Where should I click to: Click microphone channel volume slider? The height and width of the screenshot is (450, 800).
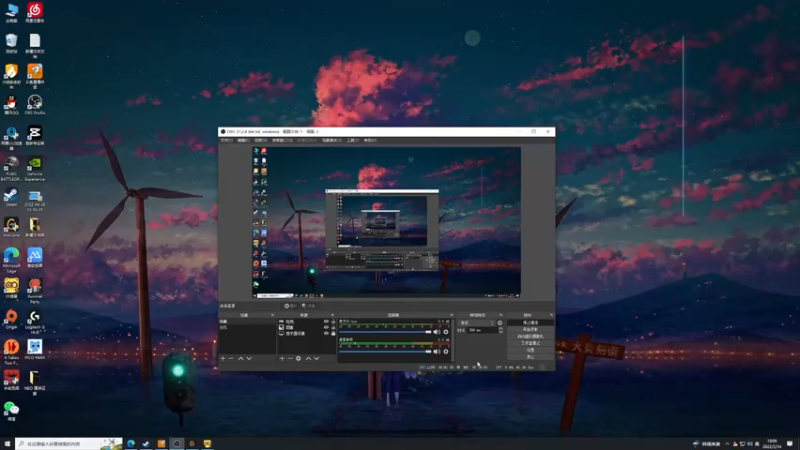(x=385, y=332)
